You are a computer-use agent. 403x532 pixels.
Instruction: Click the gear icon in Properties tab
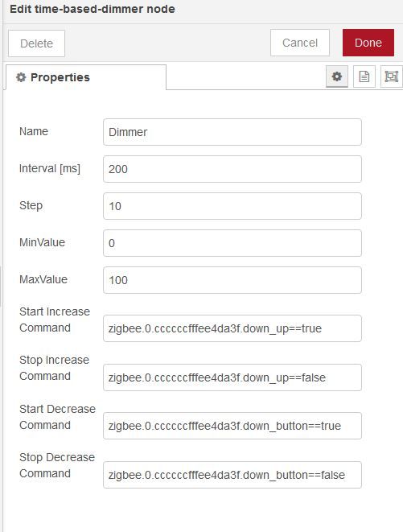(x=21, y=77)
